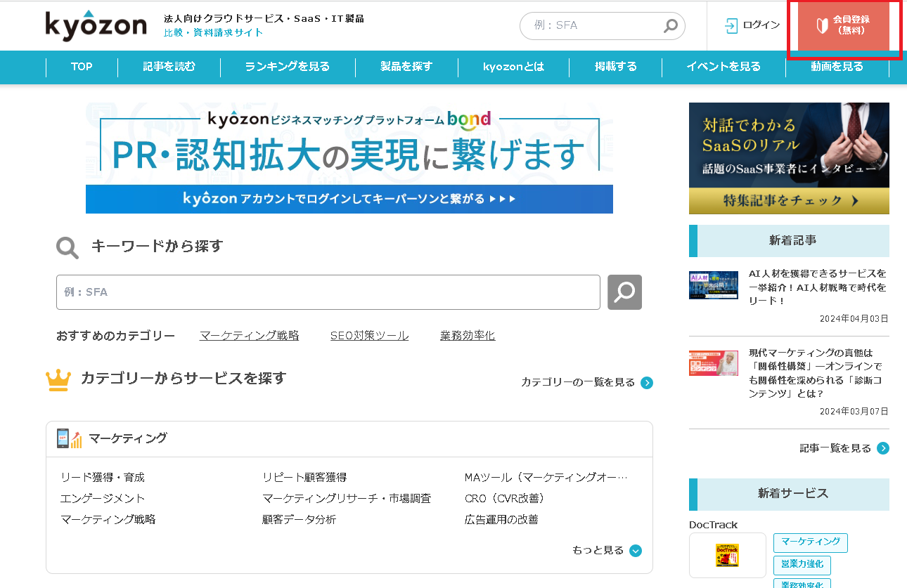The width and height of the screenshot is (907, 588).
Task: Expand the もっと見る marketing list
Action: click(x=607, y=551)
